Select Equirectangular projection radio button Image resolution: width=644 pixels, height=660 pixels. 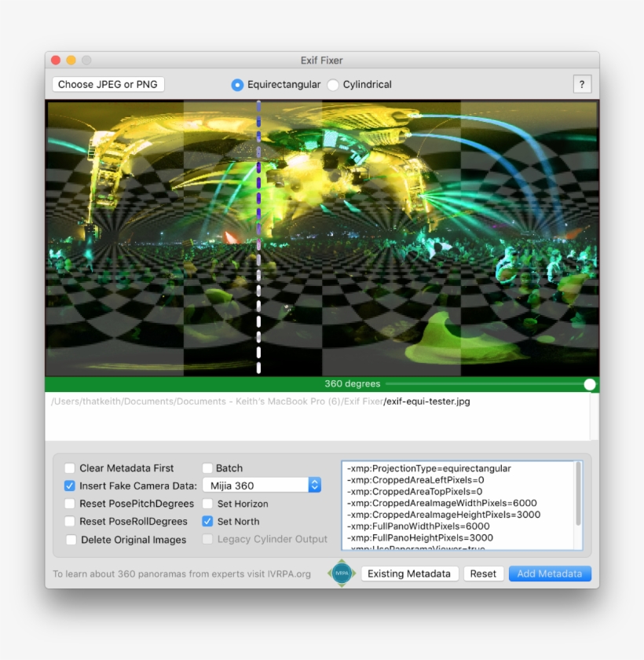[237, 85]
